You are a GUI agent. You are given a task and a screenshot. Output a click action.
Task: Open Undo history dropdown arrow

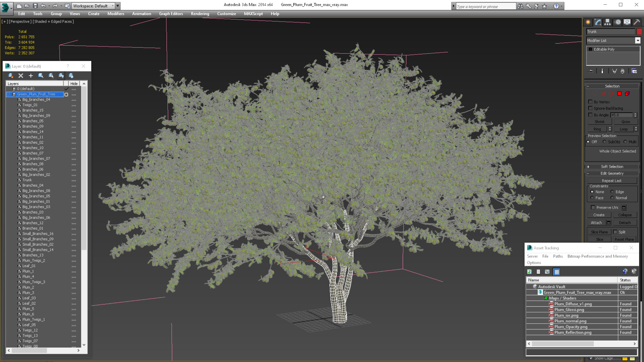49,6
